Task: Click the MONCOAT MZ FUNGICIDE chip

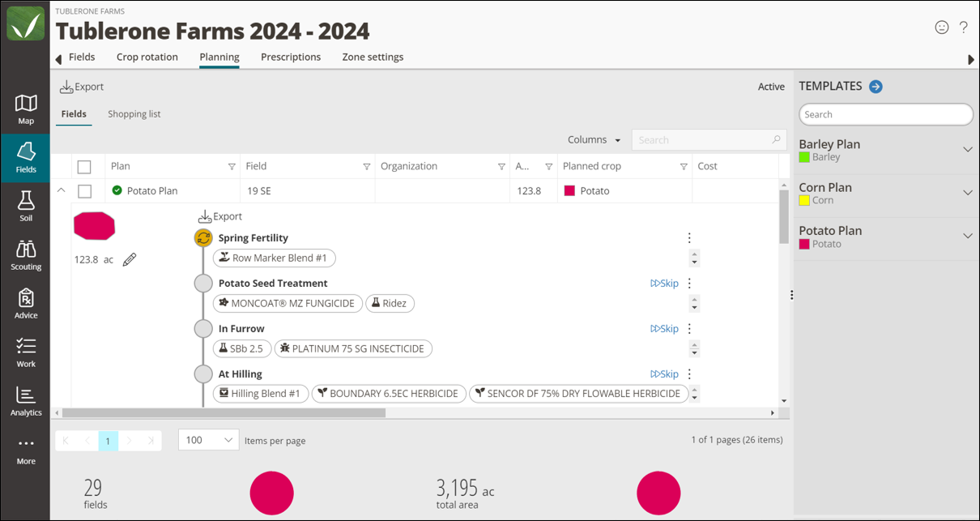Action: click(288, 303)
